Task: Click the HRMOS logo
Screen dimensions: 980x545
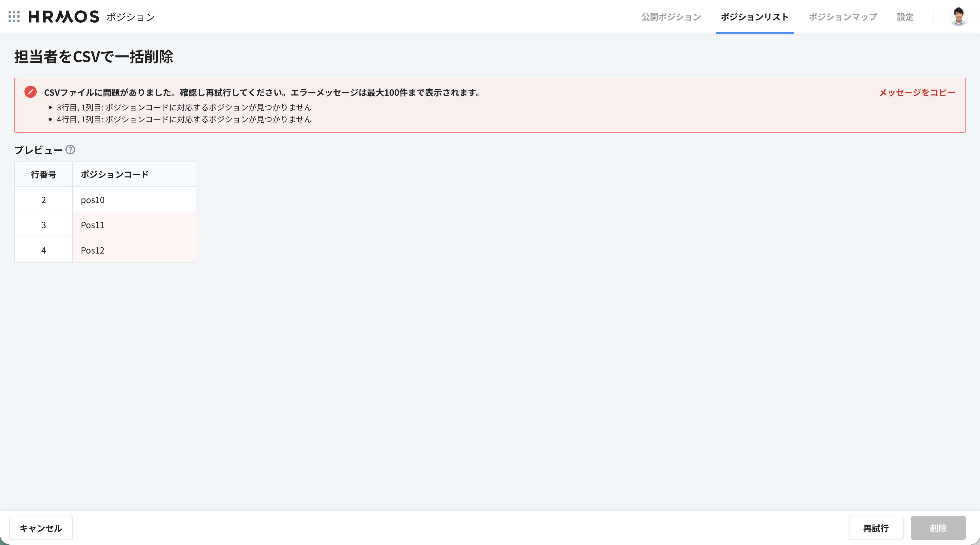Action: pos(64,17)
